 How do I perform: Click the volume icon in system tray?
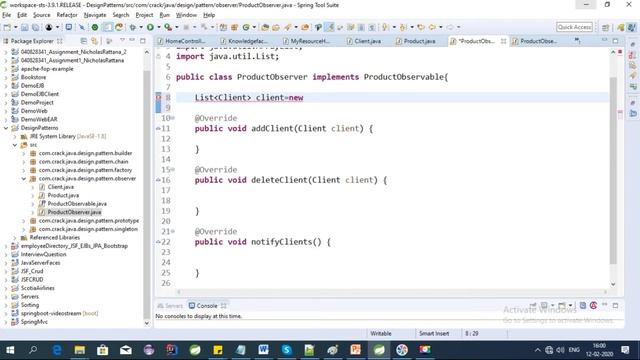tap(560, 350)
